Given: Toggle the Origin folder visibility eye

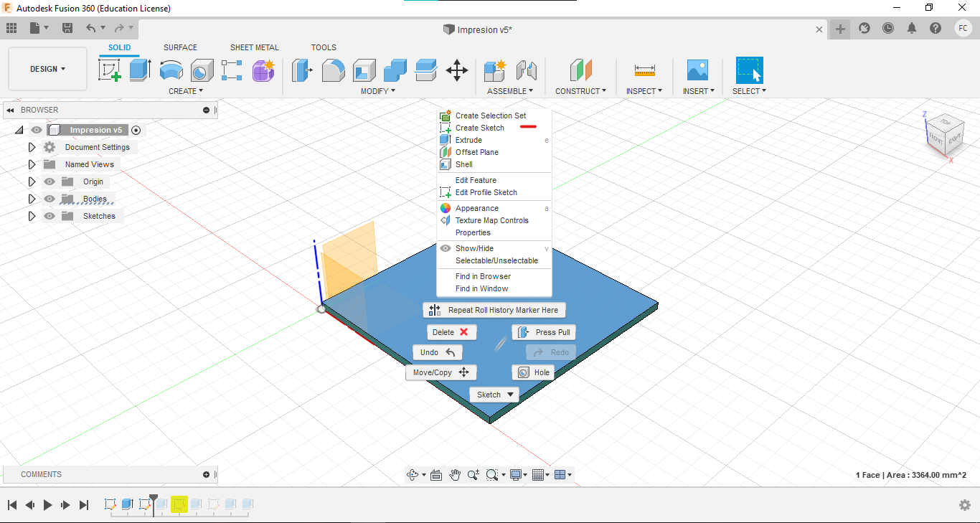Looking at the screenshot, I should point(50,182).
